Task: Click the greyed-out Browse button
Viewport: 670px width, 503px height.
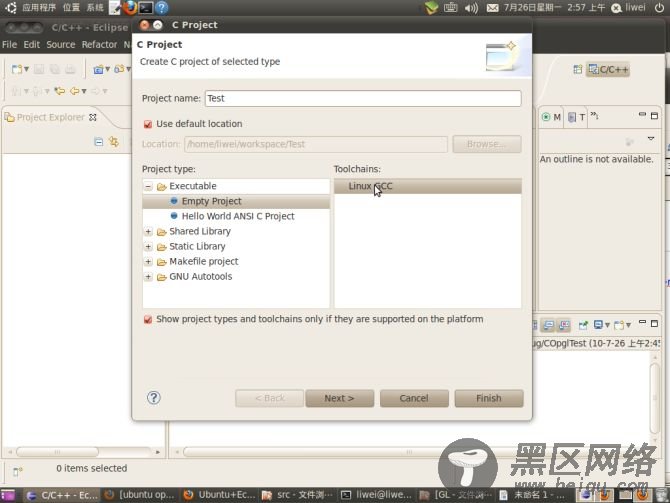Action: point(487,144)
